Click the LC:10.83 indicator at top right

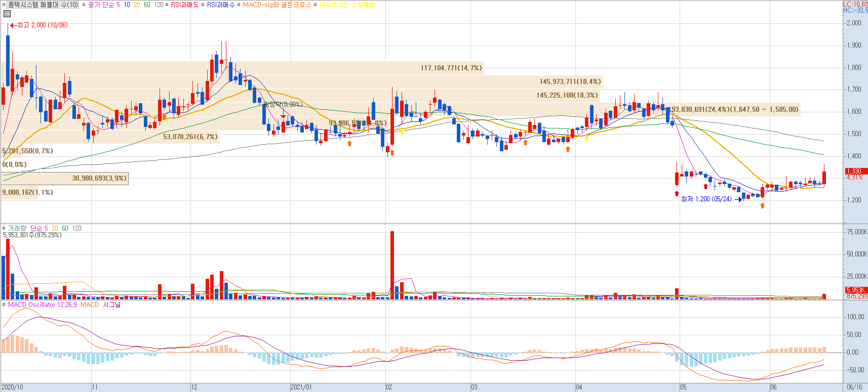[x=855, y=4]
